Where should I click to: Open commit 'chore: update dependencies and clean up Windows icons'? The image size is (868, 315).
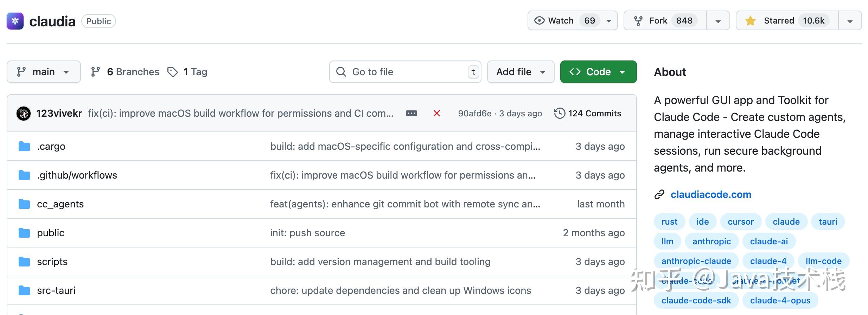[401, 290]
